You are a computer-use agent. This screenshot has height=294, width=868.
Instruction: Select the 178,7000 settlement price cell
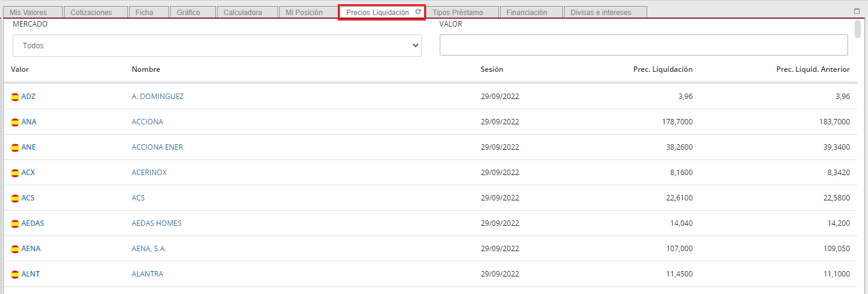[677, 122]
